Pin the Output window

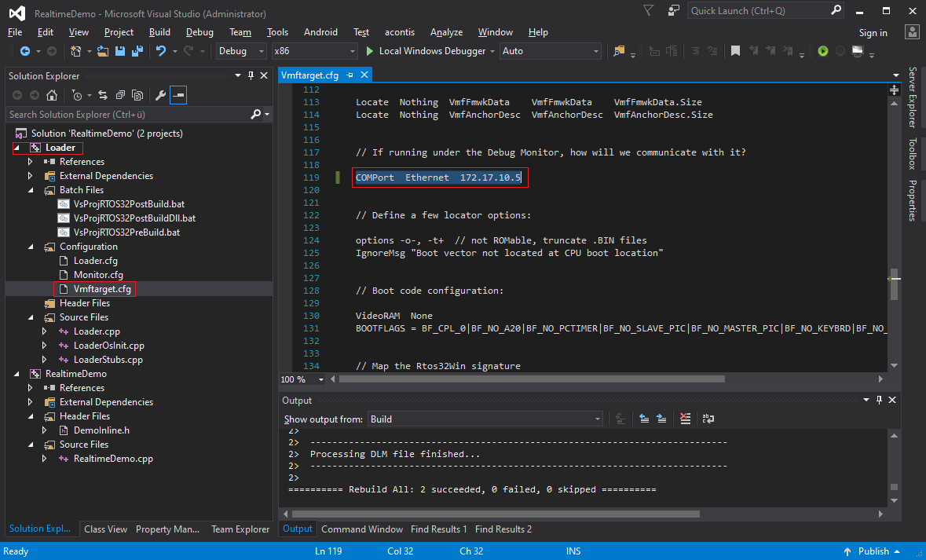point(879,399)
